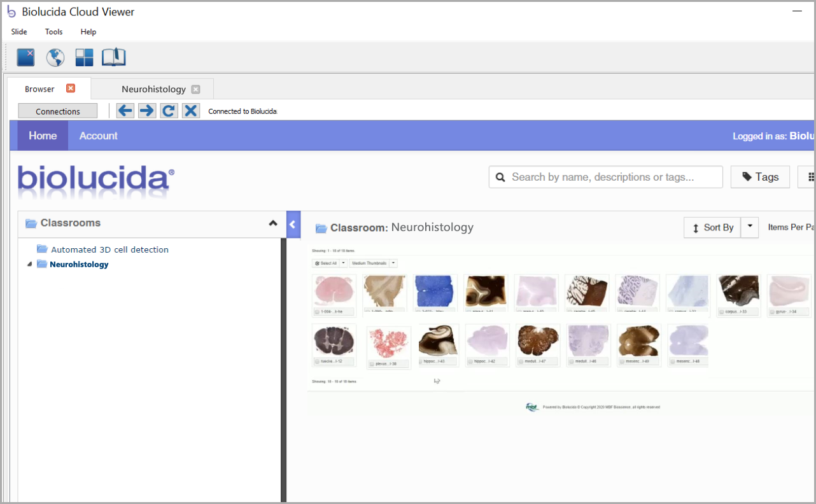Check the medull I-47 slide checkbox
Viewport: 816px width, 504px height.
pos(521,361)
